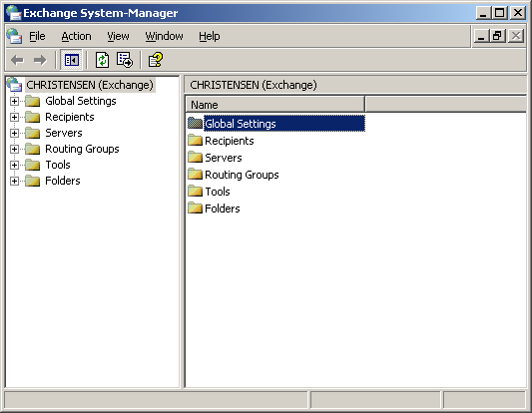Image resolution: width=532 pixels, height=413 pixels.
Task: Restore the inner MDI child window
Action: [x=498, y=36]
